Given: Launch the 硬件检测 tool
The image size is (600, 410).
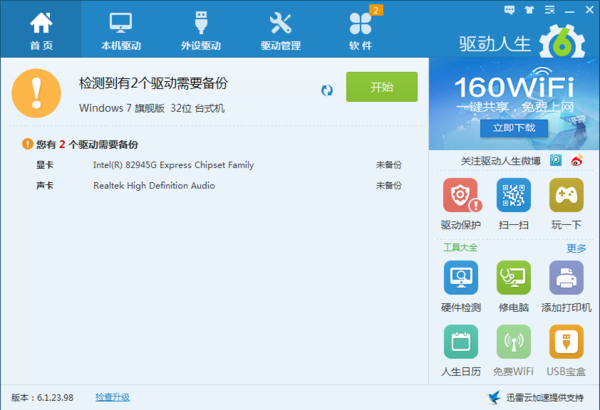Looking at the screenshot, I should pyautogui.click(x=461, y=287).
